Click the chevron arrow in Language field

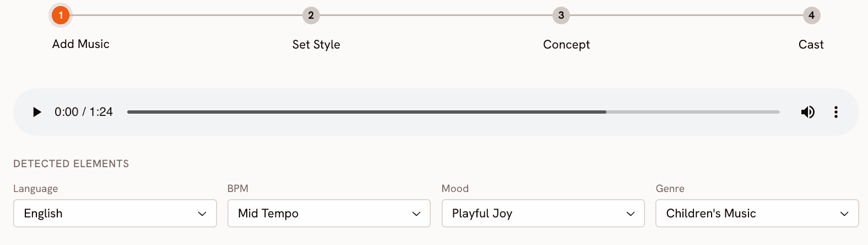coord(202,214)
